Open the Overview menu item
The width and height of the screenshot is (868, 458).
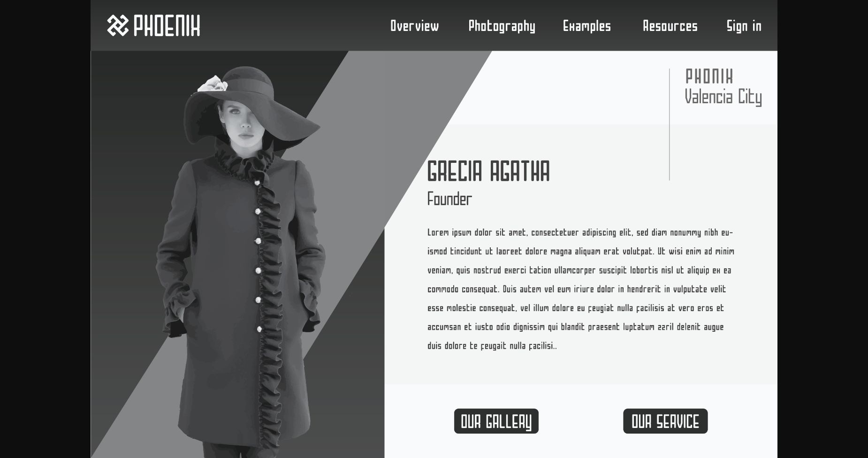(x=415, y=26)
